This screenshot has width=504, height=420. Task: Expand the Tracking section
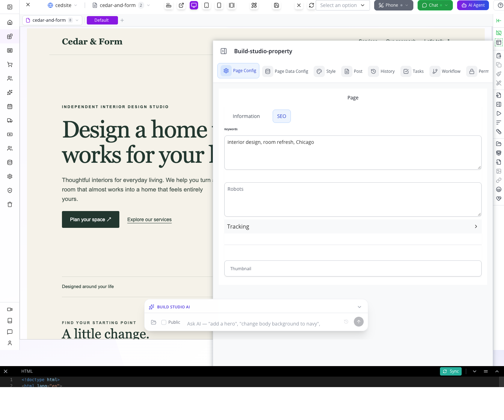click(353, 226)
